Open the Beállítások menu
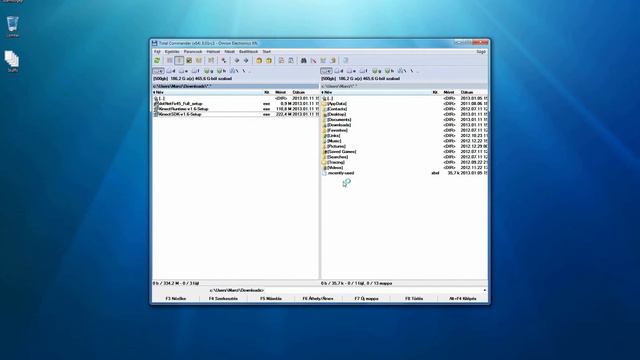This screenshot has width=640, height=360. [x=248, y=52]
